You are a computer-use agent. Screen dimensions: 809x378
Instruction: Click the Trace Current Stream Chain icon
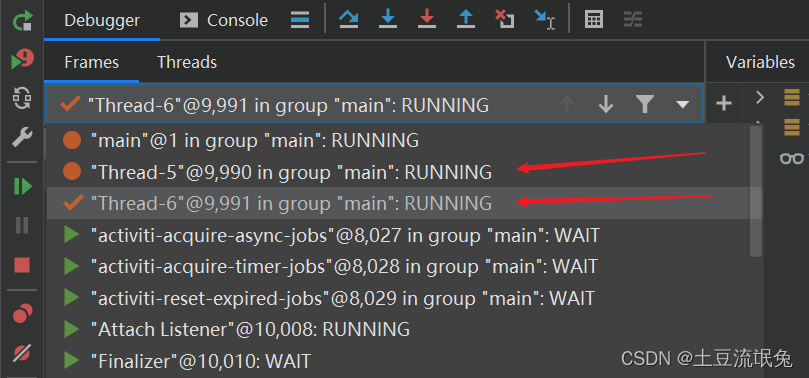click(633, 20)
